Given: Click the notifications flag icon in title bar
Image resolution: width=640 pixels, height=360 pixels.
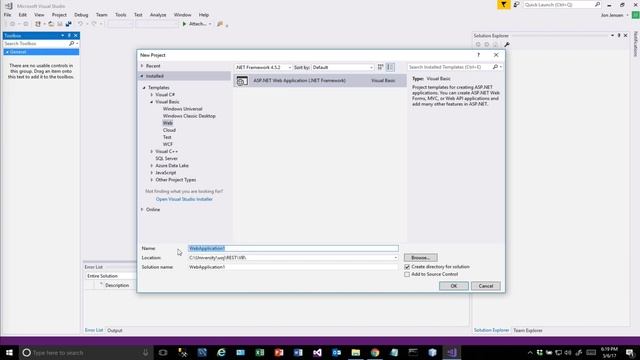Looking at the screenshot, I should pos(504,4).
